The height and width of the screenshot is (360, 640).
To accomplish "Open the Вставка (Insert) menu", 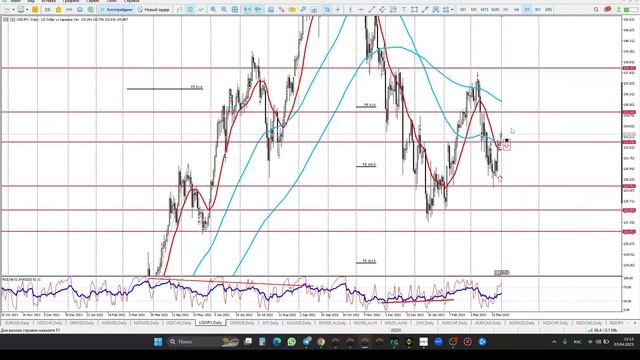I will tap(49, 1).
